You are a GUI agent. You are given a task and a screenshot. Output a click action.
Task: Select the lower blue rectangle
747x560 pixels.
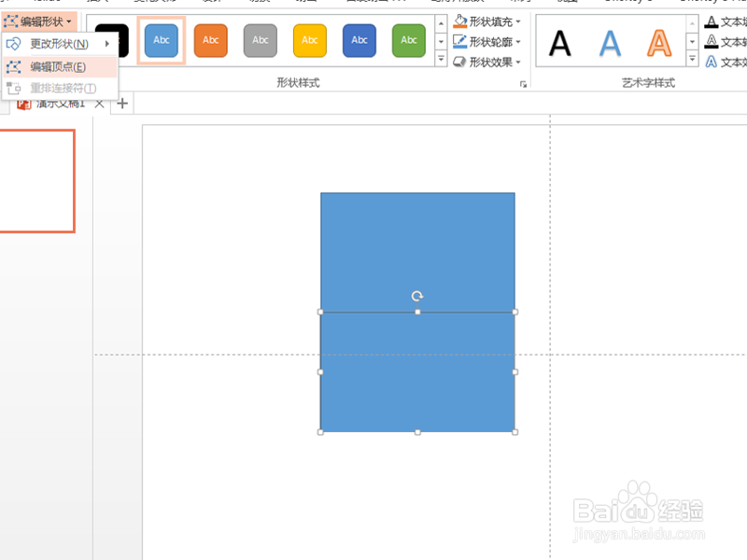pyautogui.click(x=417, y=371)
